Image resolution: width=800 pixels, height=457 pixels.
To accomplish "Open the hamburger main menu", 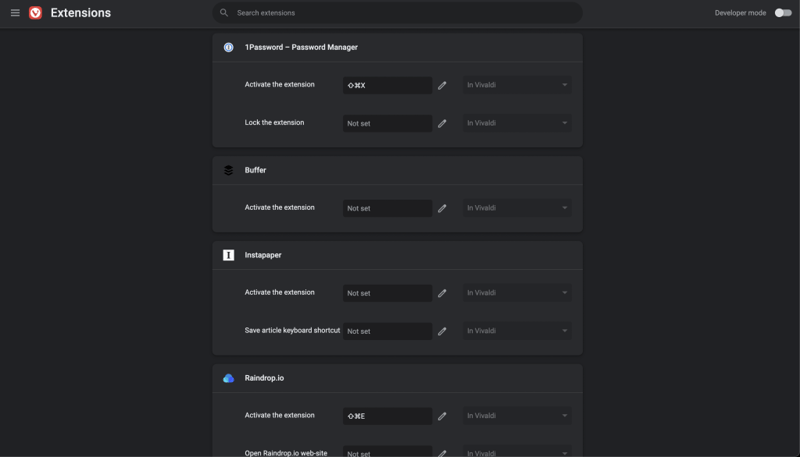I will pos(15,13).
